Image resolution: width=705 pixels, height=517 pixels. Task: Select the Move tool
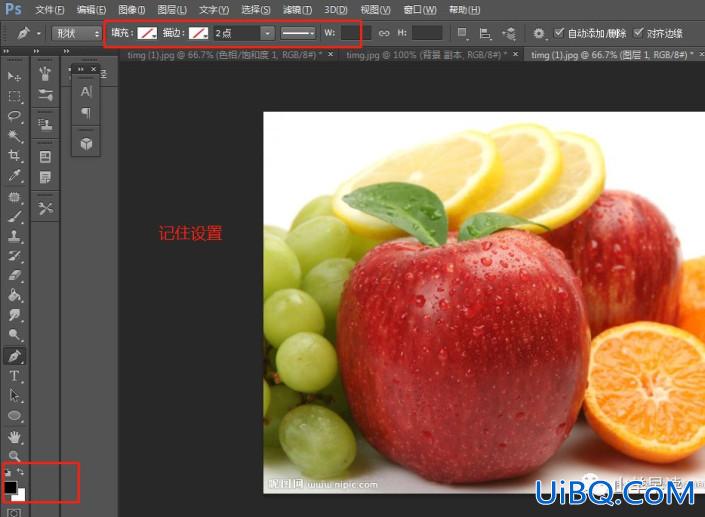(14, 76)
